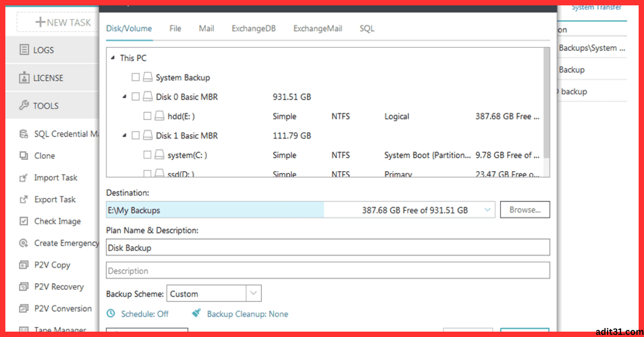The width and height of the screenshot is (644, 337).
Task: Open the Backup Scheme dropdown
Action: click(x=253, y=293)
